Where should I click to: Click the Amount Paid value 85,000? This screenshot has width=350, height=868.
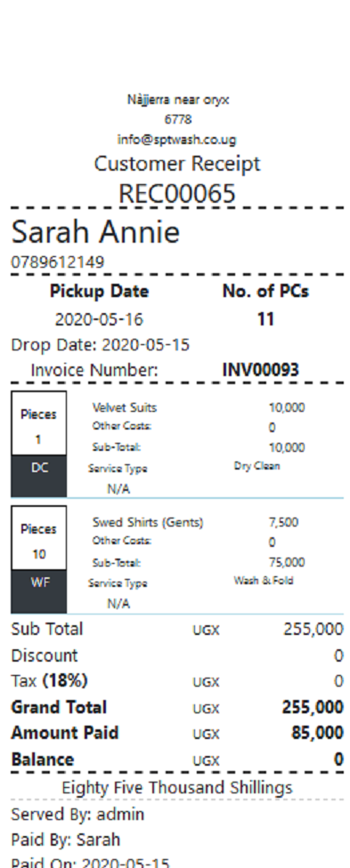pyautogui.click(x=317, y=733)
